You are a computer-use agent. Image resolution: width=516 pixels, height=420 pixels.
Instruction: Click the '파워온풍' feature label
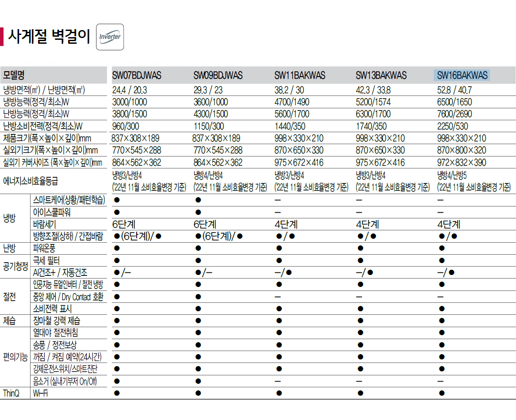click(x=44, y=248)
